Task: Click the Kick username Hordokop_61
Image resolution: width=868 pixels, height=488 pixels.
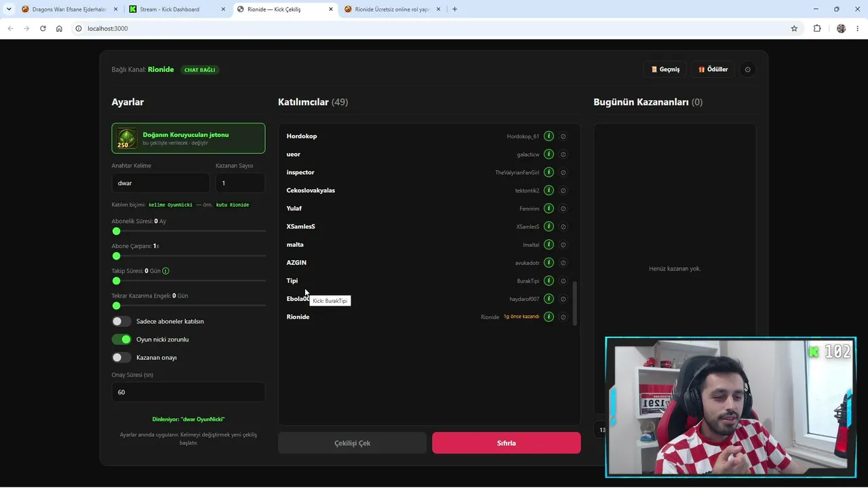Action: click(x=523, y=137)
